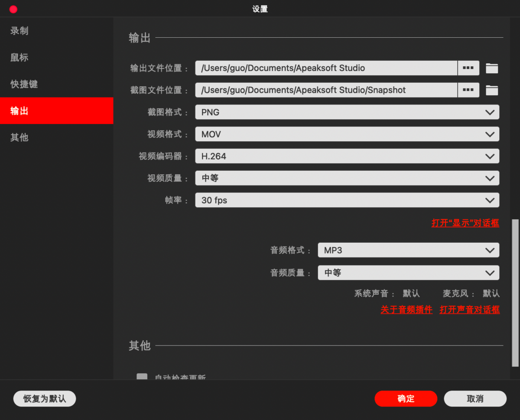The width and height of the screenshot is (520, 420).
Task: Cancel with the 取消 button
Action: click(x=475, y=399)
